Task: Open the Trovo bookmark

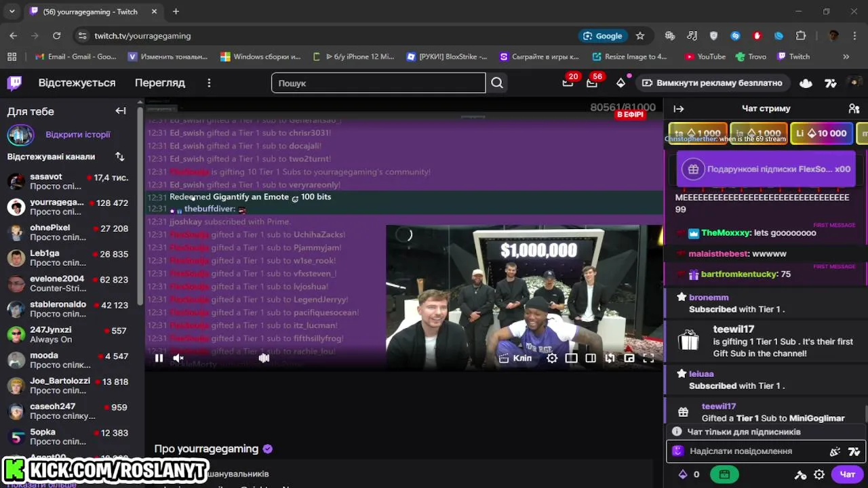Action: [751, 57]
